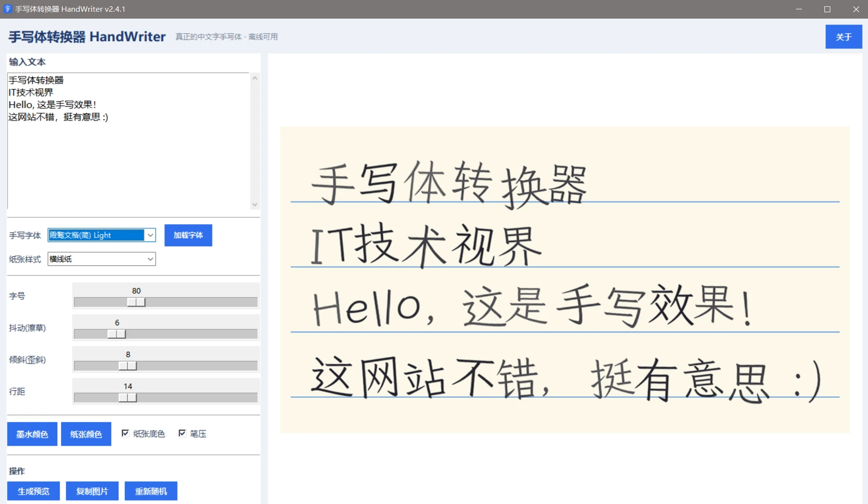This screenshot has height=504, width=868.
Task: Click the '手写体转换器' first line in input
Action: pyautogui.click(x=36, y=80)
